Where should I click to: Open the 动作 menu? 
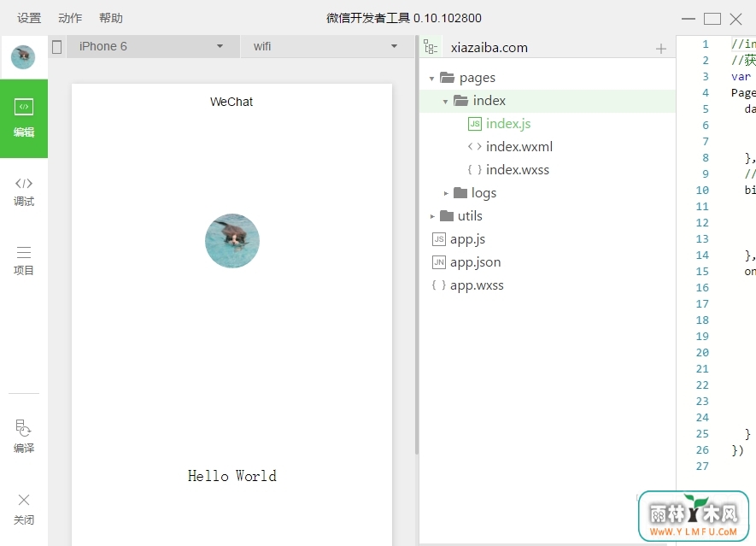(70, 18)
